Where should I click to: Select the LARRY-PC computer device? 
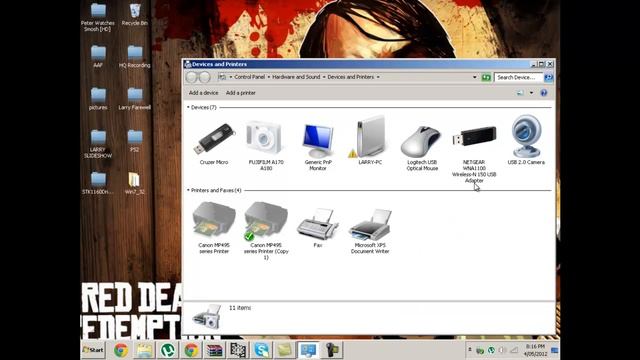coord(370,141)
